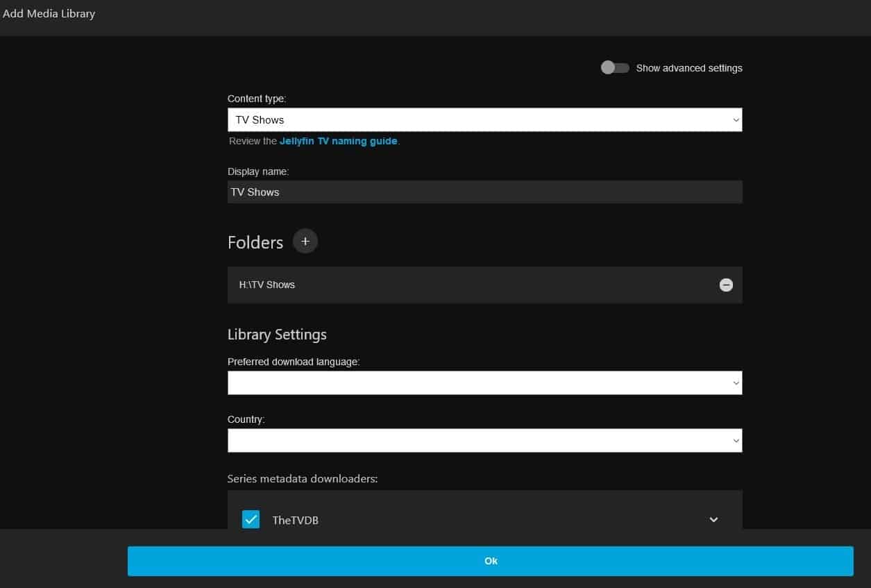Screen dimensions: 871x588
Task: Open the Content type dropdown
Action: (484, 119)
